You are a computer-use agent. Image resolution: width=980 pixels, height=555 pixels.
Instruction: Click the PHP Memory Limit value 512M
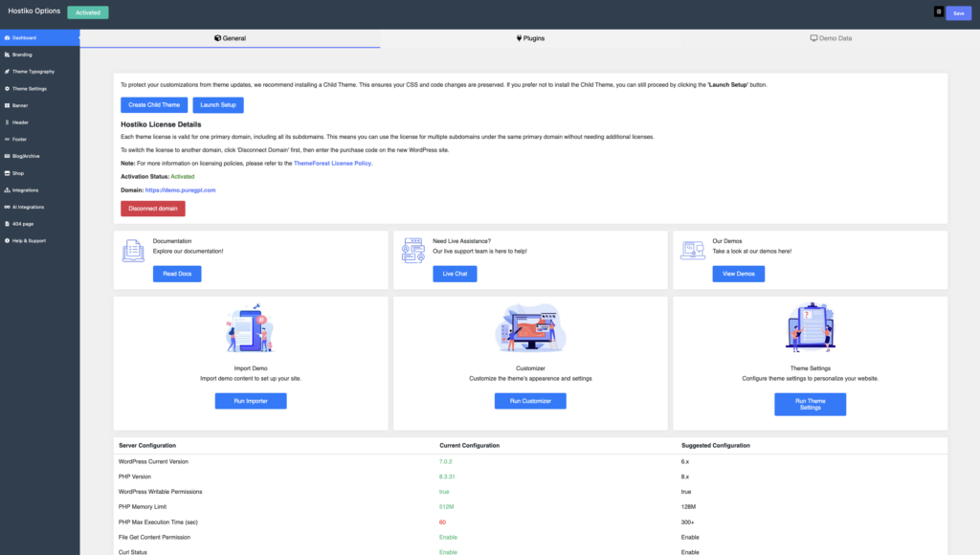click(446, 507)
